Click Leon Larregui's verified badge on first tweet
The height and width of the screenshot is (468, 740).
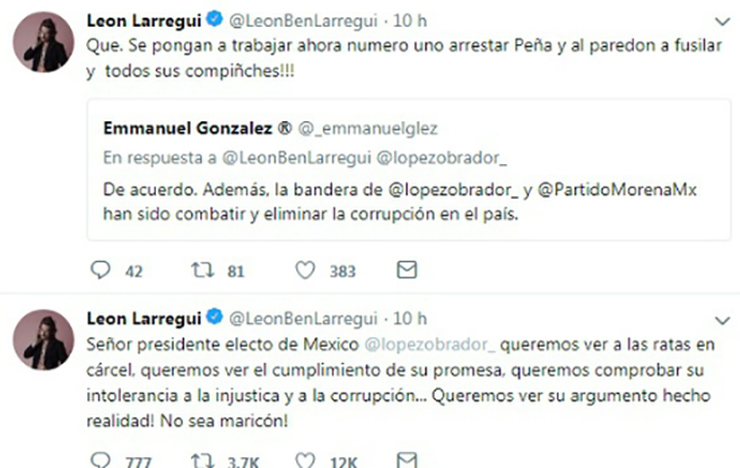214,20
